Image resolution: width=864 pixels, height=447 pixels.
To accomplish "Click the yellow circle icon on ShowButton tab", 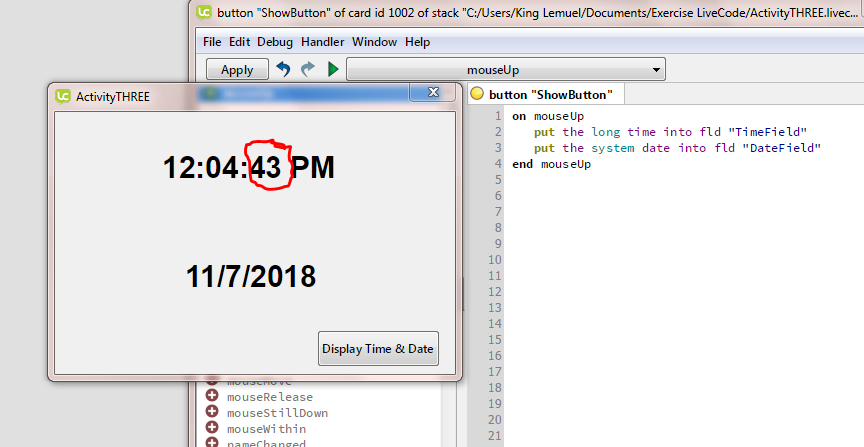I will 477,94.
